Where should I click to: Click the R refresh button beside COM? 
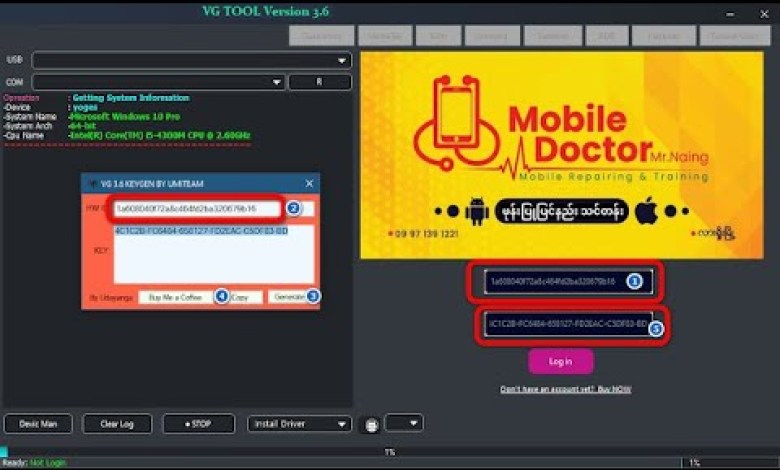coord(320,82)
